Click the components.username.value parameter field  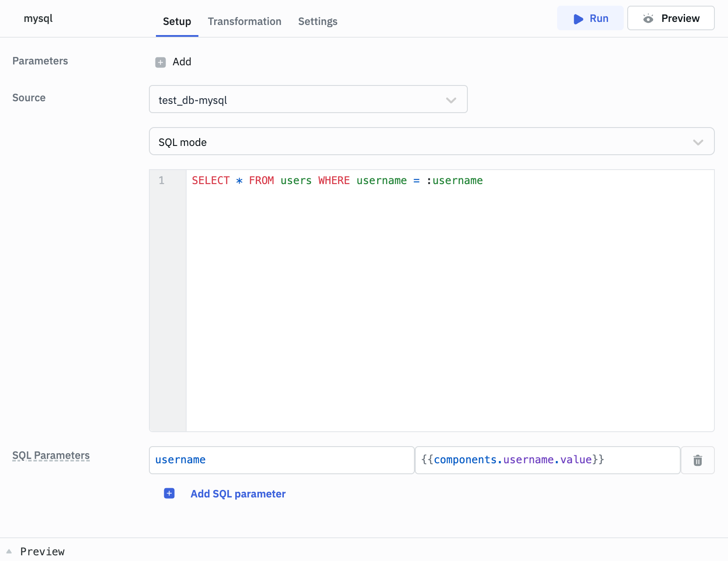[547, 460]
